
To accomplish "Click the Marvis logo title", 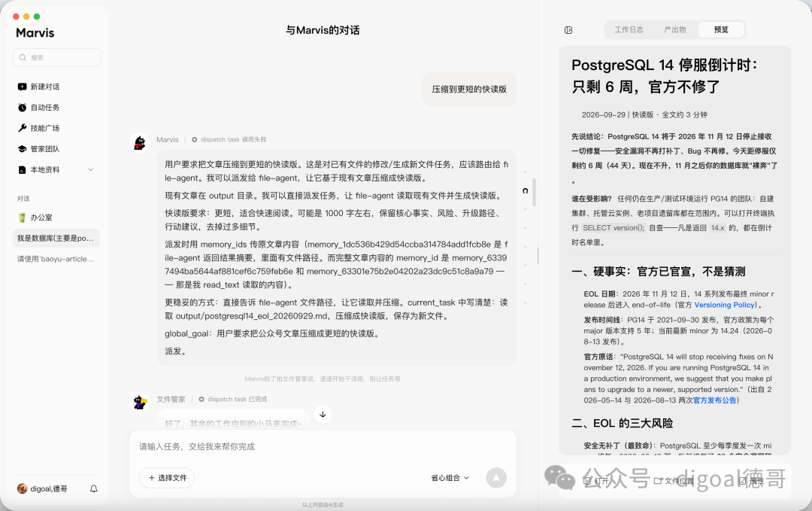I will (35, 32).
